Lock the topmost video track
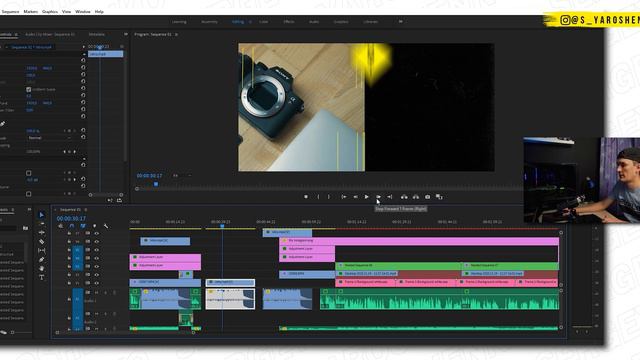Viewport: 640px width, 360px height. click(69, 233)
